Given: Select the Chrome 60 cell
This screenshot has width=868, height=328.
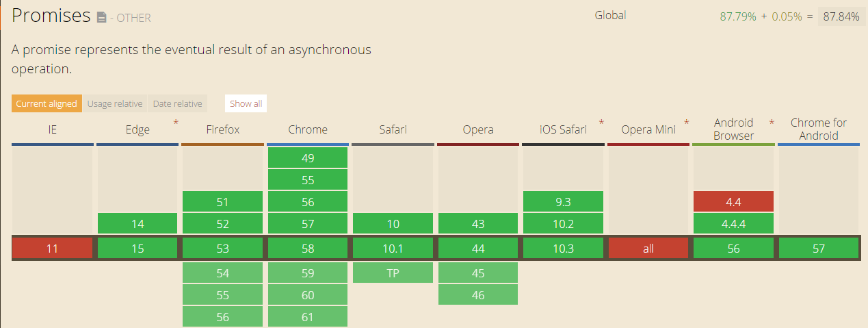Looking at the screenshot, I should 308,295.
